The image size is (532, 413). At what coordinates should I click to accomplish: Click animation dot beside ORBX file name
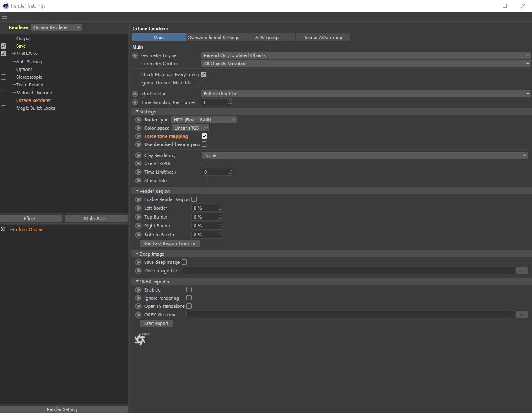(138, 315)
